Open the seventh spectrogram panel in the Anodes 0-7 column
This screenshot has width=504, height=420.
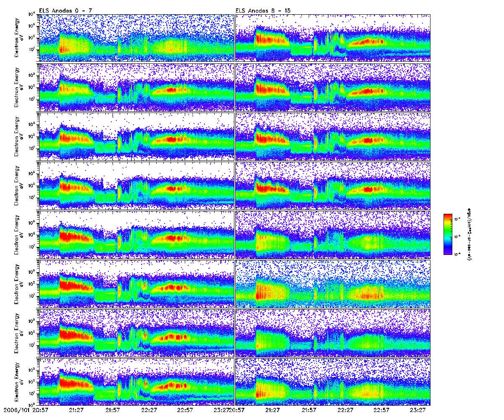tap(136, 333)
